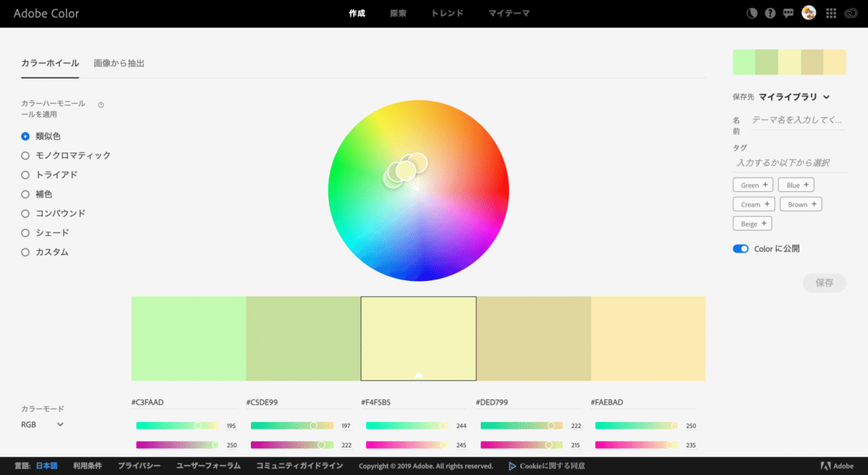The height and width of the screenshot is (475, 868).
Task: Click the Cookie consent AdChoices icon
Action: pos(512,466)
